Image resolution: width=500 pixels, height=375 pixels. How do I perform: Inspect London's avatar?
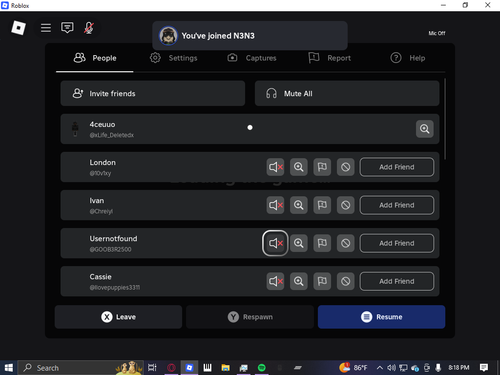coord(299,167)
